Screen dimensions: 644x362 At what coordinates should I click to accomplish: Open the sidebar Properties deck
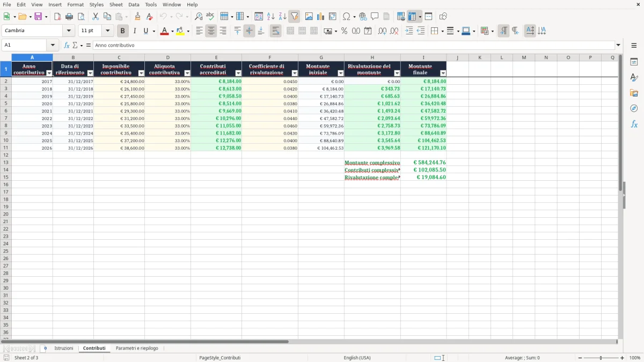pos(634,62)
